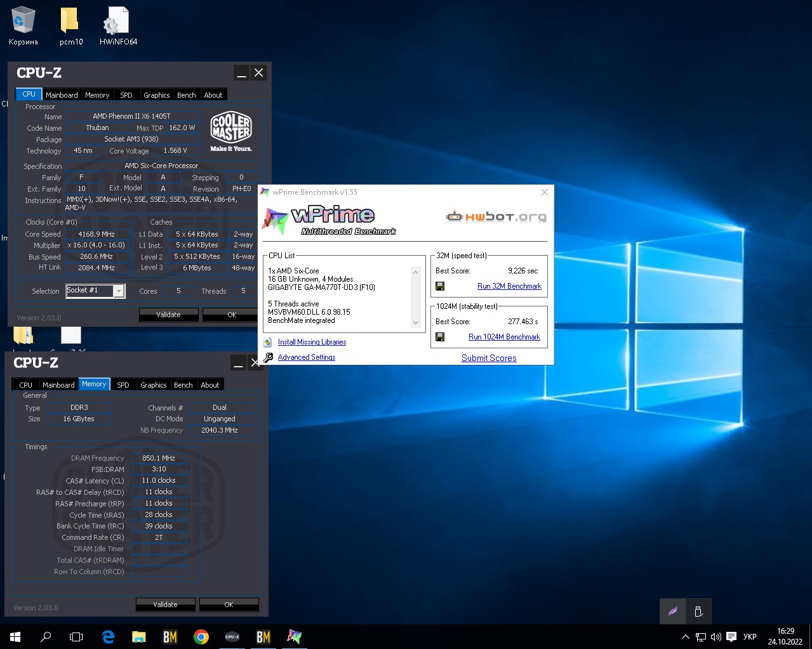Click Validate in the top CPU-Z window
This screenshot has width=812, height=649.
[168, 315]
